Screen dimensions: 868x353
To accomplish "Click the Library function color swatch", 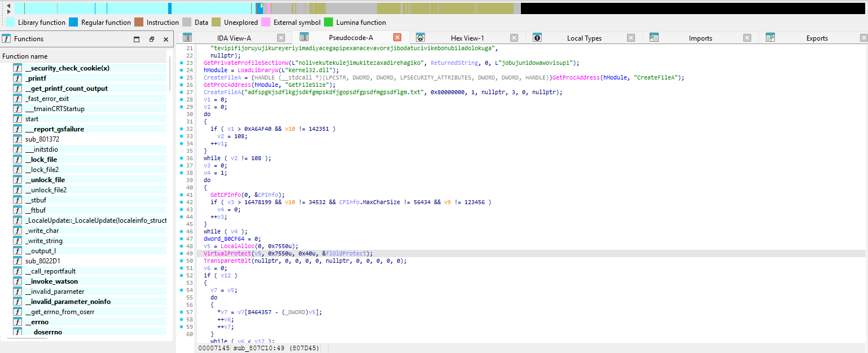I will (10, 23).
